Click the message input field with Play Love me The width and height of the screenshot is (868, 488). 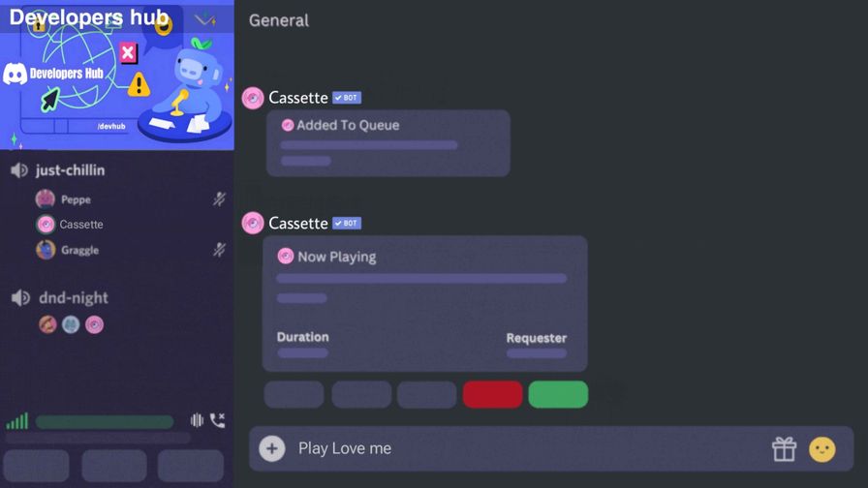tap(551, 448)
